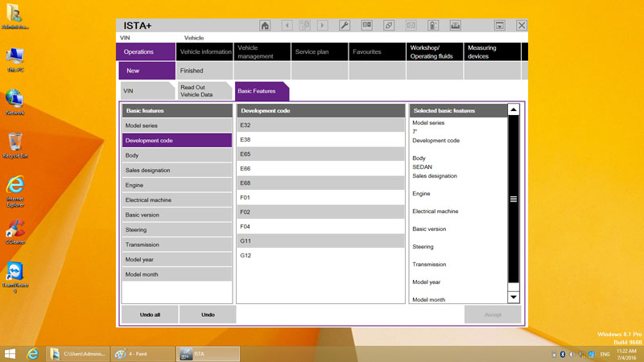The width and height of the screenshot is (644, 362).
Task: Choose Engine in Basic features list
Action: click(x=177, y=185)
